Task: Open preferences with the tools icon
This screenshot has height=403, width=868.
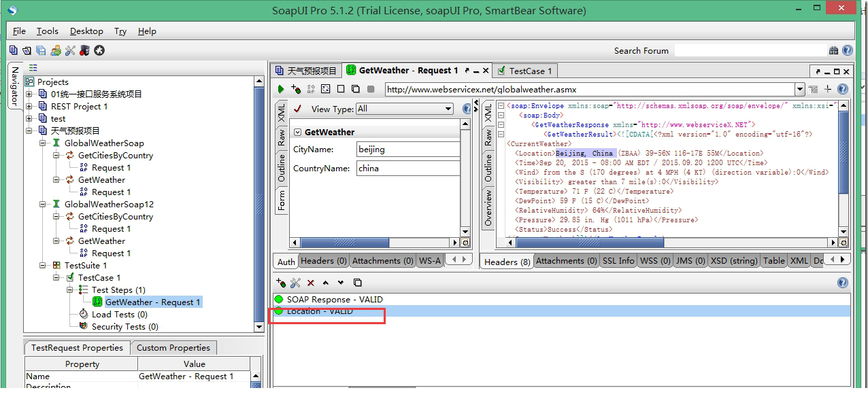Action: pos(71,50)
